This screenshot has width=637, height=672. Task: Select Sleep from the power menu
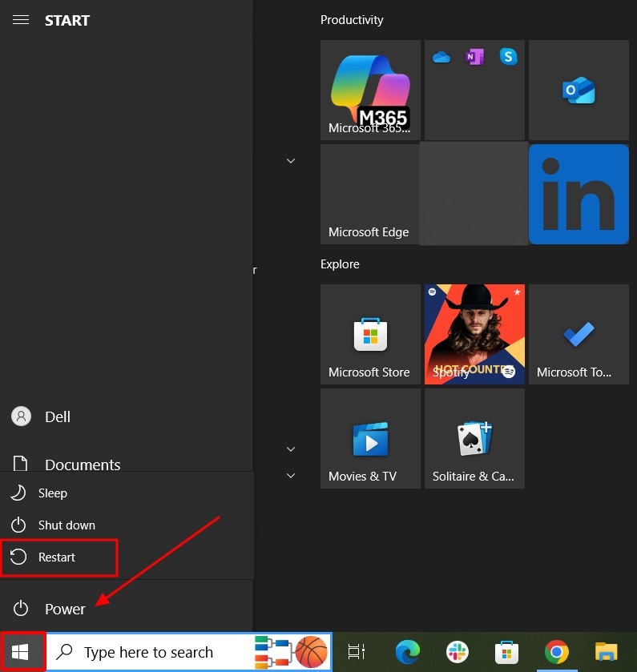pos(127,493)
